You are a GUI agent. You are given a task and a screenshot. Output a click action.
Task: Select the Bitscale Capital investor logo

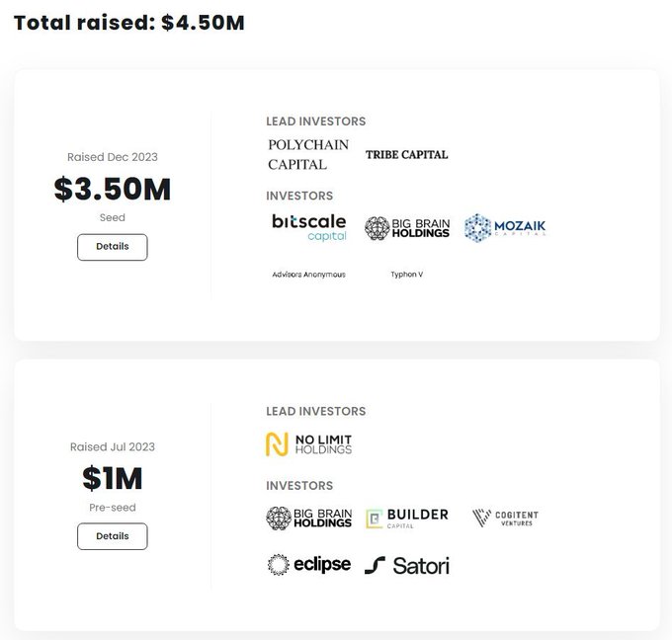(x=309, y=227)
